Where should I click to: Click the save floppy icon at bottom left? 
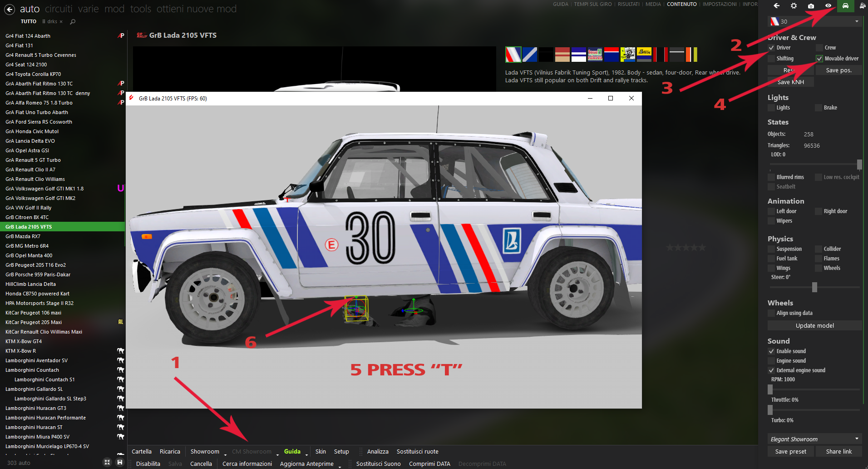[x=120, y=462]
